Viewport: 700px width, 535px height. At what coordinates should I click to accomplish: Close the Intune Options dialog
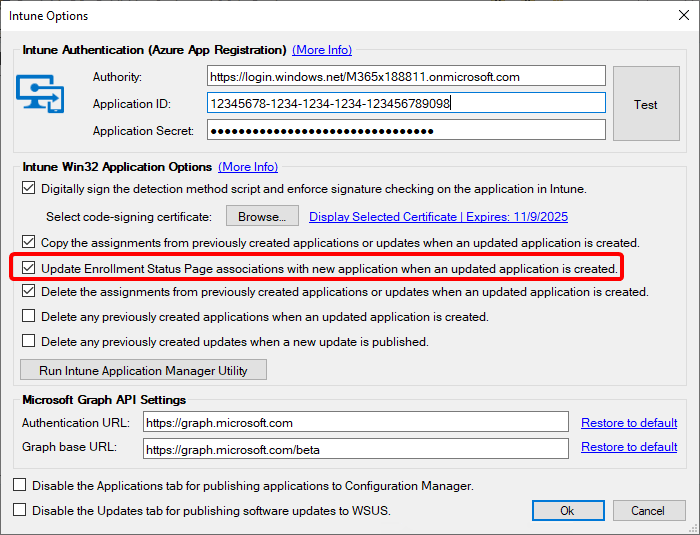[x=683, y=15]
